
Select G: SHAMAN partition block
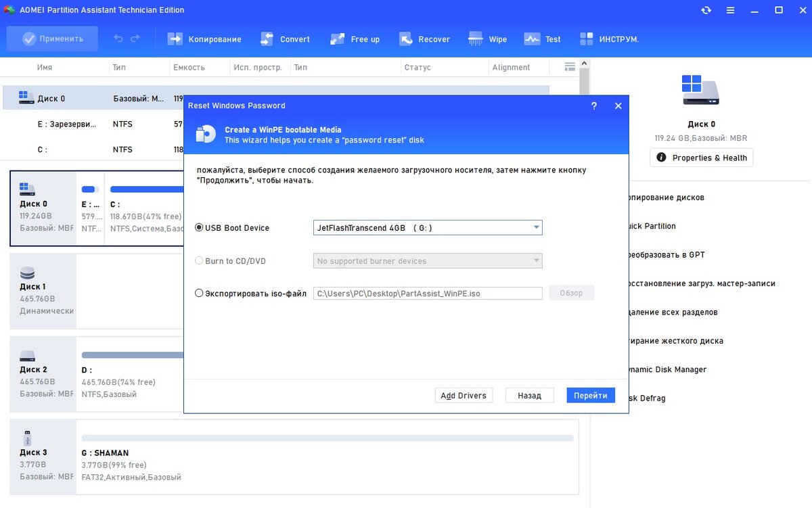327,457
